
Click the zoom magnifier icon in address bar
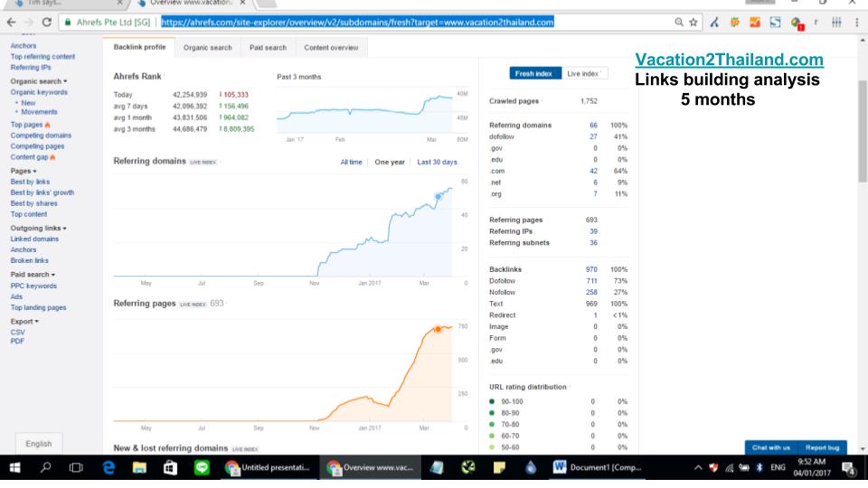[x=679, y=23]
